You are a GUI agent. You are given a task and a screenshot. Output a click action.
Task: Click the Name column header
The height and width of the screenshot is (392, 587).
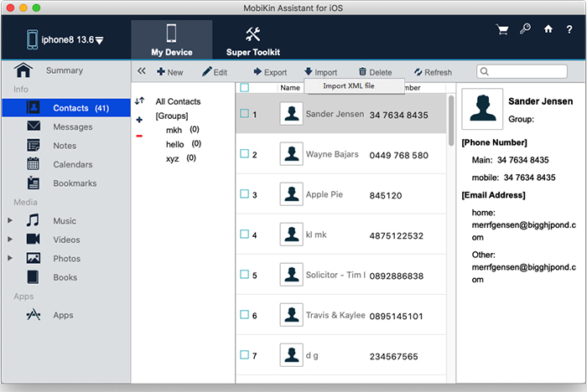(290, 87)
